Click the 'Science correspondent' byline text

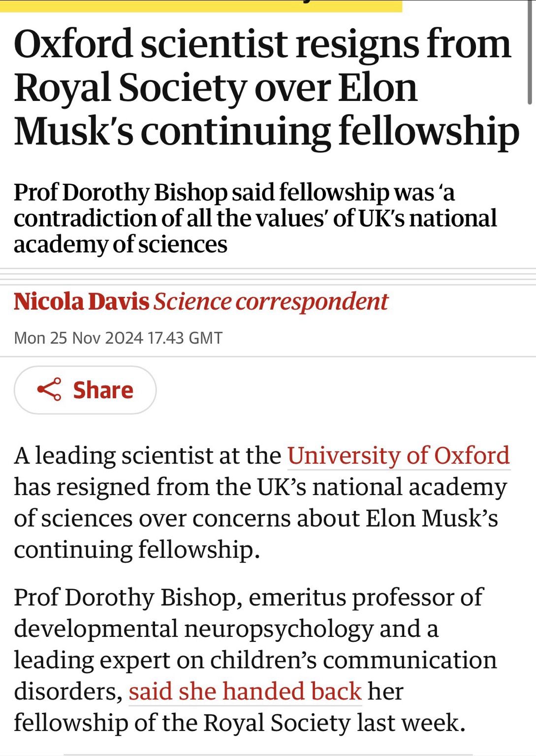click(x=271, y=302)
